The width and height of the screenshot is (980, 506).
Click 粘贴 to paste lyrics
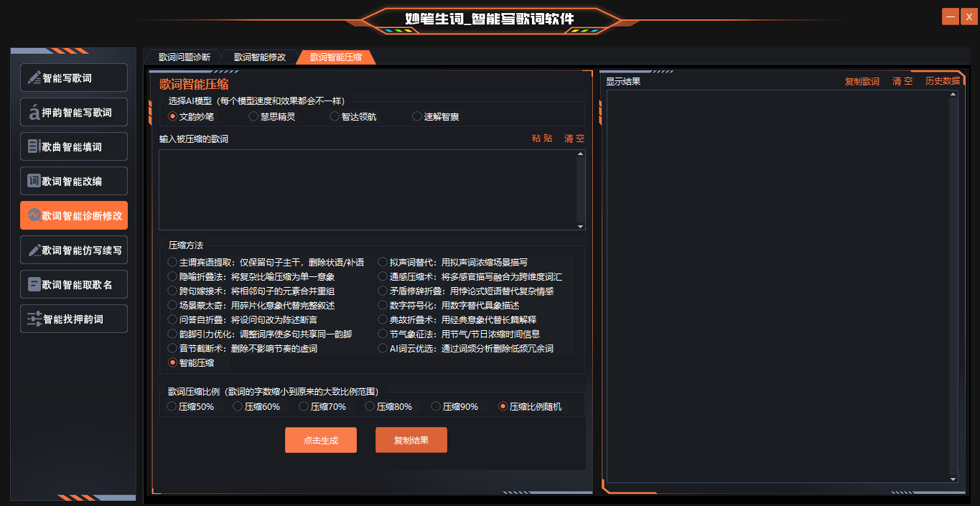[542, 139]
